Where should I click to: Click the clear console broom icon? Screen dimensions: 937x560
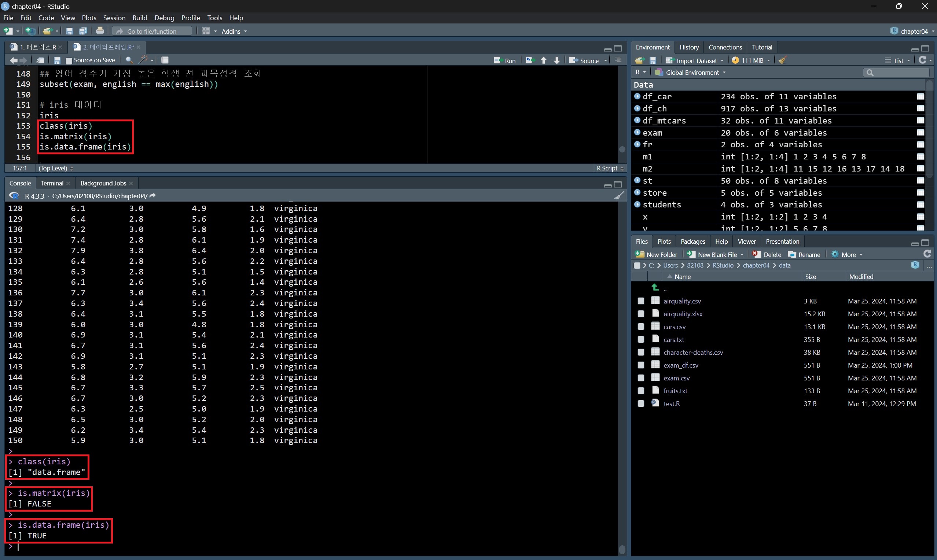pyautogui.click(x=619, y=195)
